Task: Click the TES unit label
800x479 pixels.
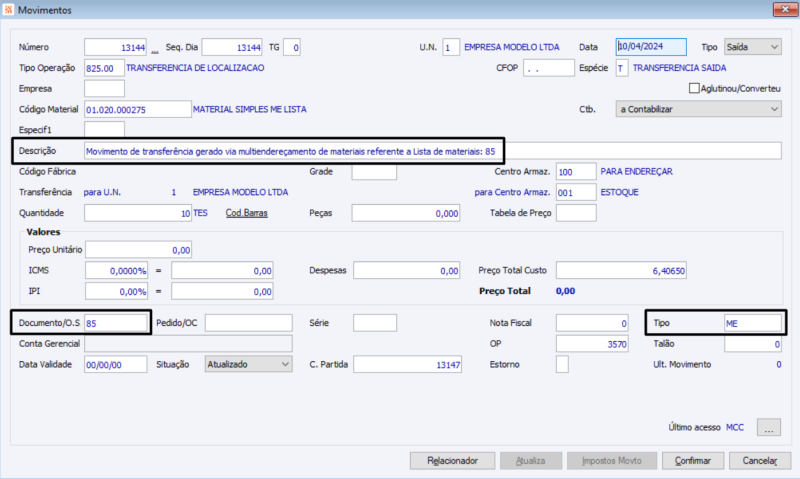Action: click(x=200, y=213)
